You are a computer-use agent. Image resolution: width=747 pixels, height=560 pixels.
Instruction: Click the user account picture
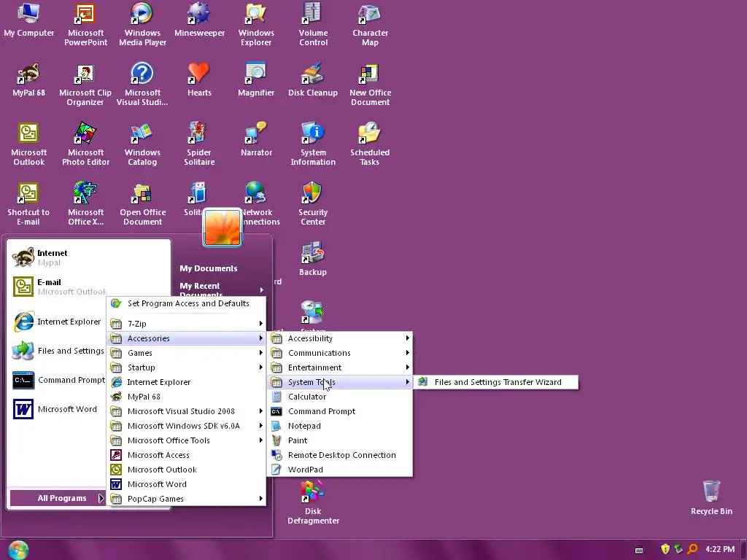(x=222, y=227)
